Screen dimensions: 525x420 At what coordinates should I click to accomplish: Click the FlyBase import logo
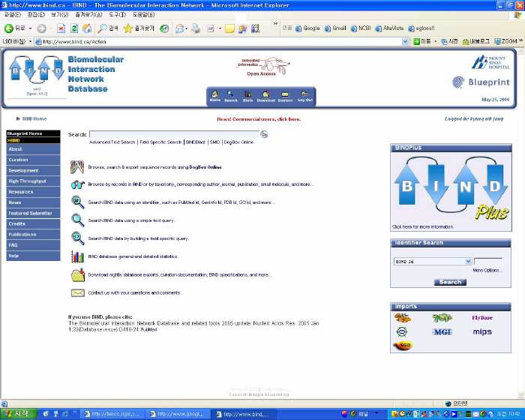482,318
